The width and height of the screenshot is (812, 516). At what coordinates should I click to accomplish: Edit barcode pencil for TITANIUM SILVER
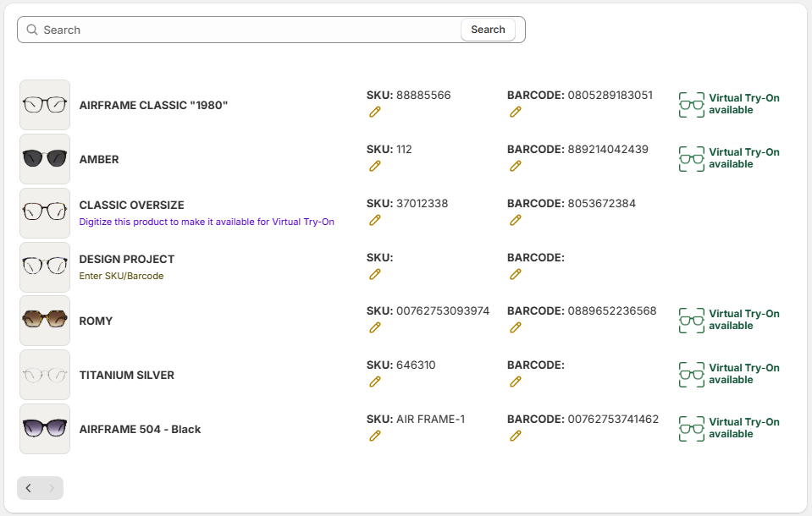pyautogui.click(x=516, y=382)
